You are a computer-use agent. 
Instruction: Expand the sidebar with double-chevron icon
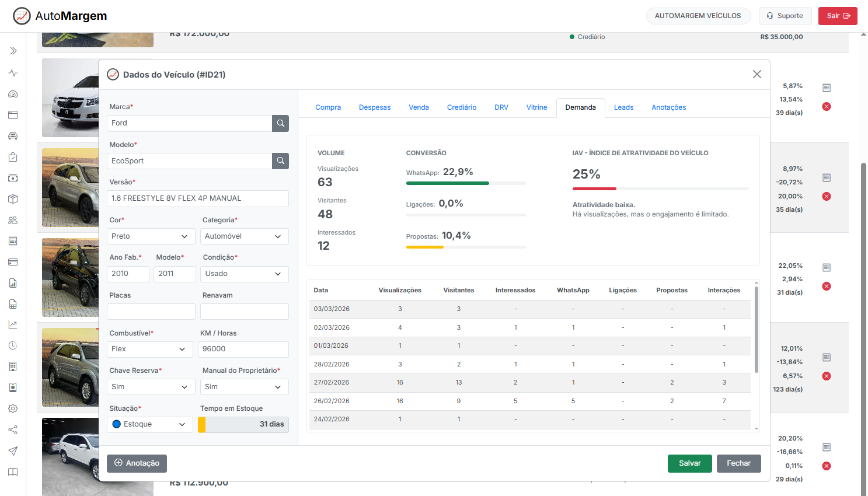pos(13,51)
